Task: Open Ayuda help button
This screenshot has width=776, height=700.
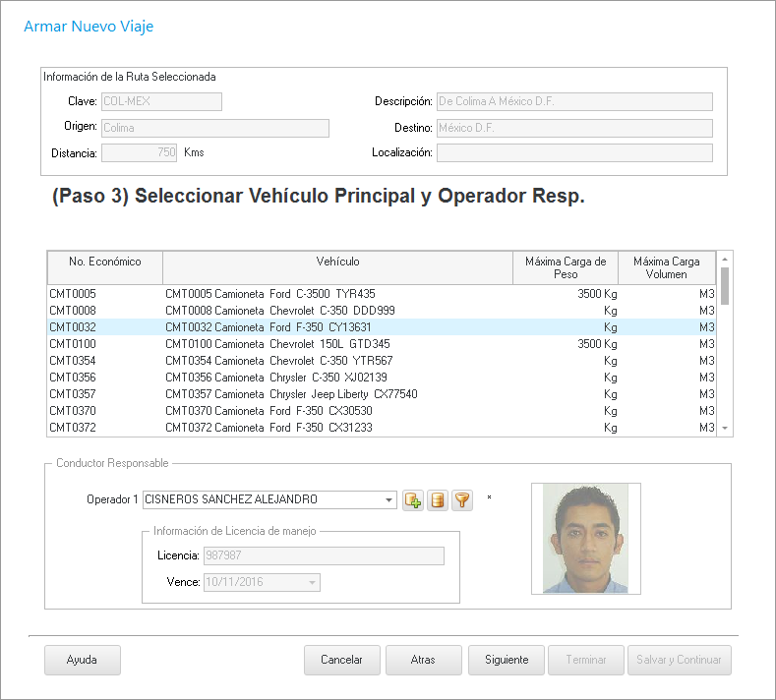Action: 82,661
